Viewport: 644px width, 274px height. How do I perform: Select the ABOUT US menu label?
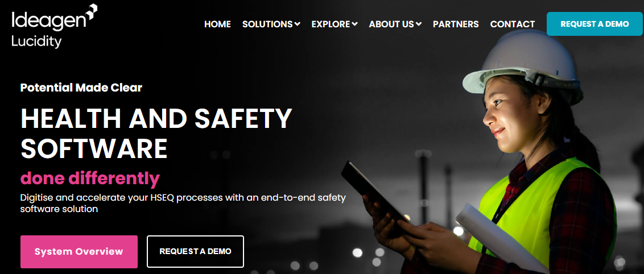click(391, 24)
